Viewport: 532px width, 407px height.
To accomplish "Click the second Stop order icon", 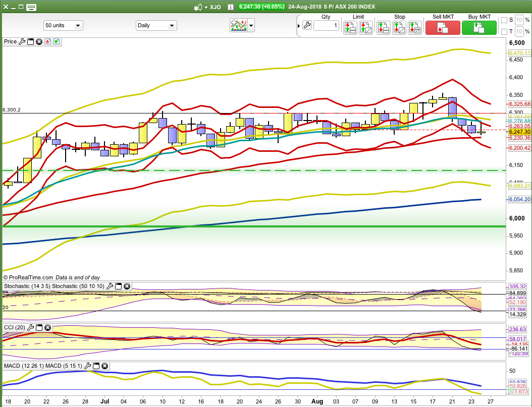I will tap(399, 28).
